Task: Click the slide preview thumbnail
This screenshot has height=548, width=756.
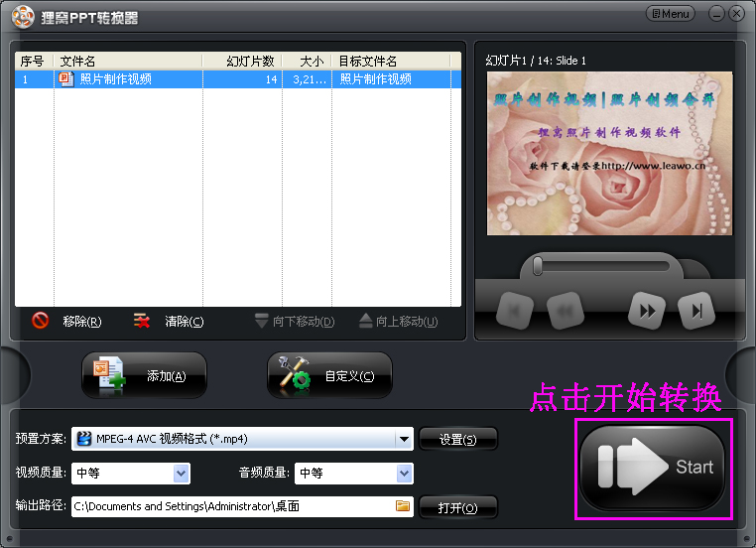Action: pos(609,154)
